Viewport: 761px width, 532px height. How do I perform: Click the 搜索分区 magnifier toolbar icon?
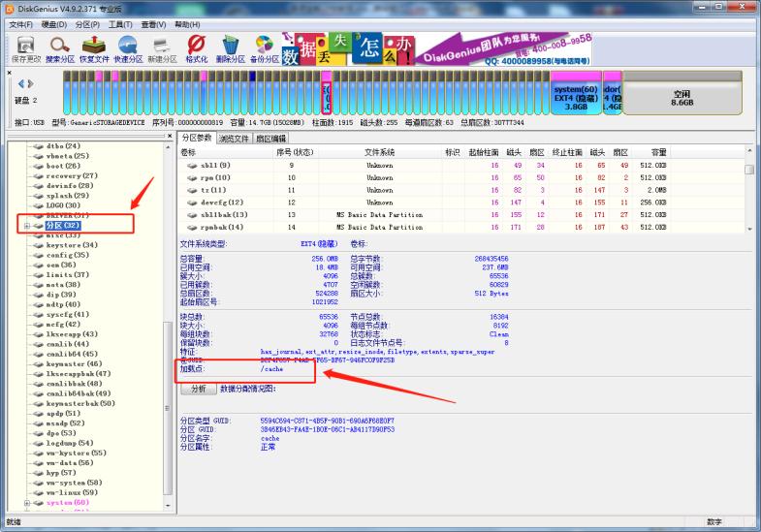point(60,48)
